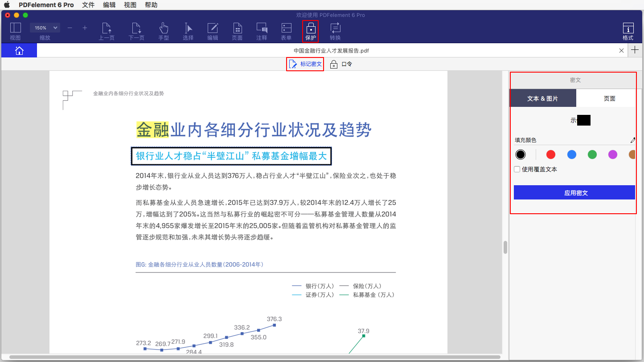Switch to the 页面 tab in redaction panel

point(609,98)
